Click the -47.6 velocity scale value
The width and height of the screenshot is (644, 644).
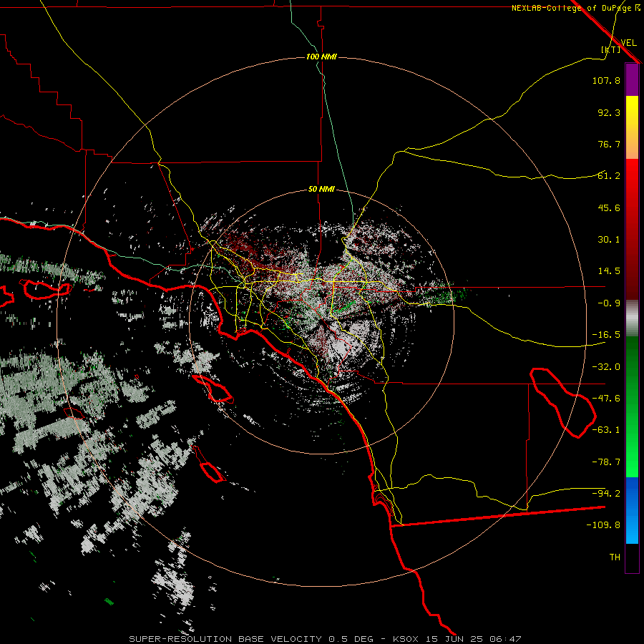(606, 399)
